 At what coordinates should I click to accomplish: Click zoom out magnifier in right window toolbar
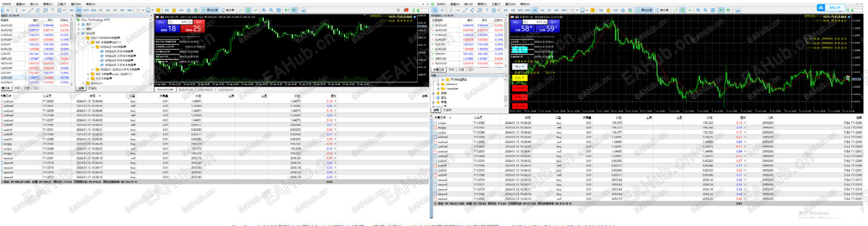point(706,10)
